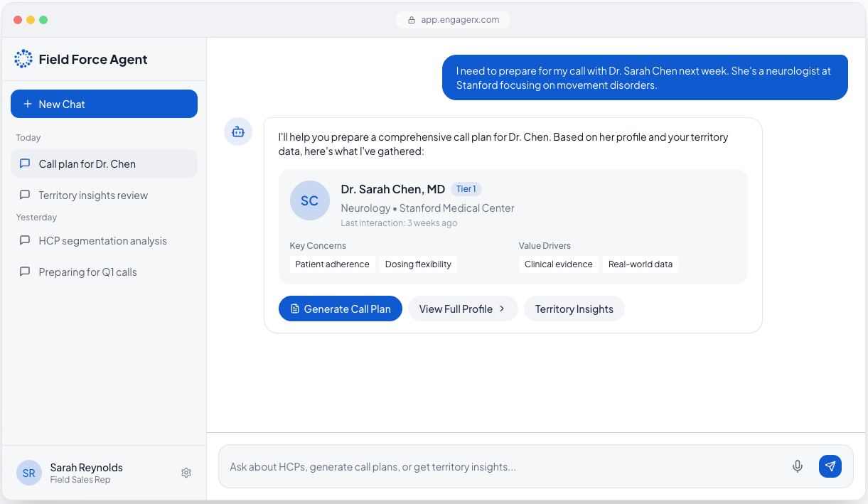
Task: Send the message with paper plane button
Action: [x=830, y=466]
